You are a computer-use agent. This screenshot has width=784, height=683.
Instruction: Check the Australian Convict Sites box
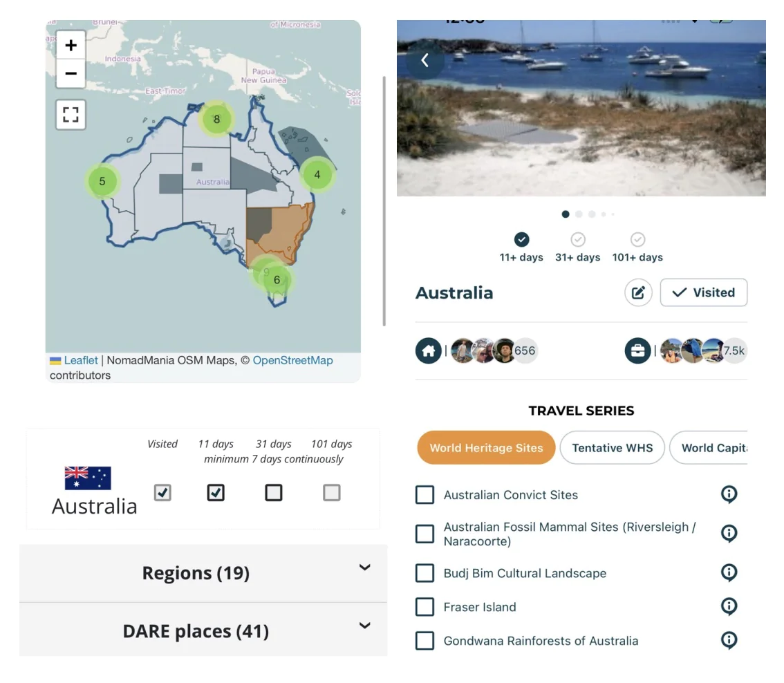click(424, 495)
